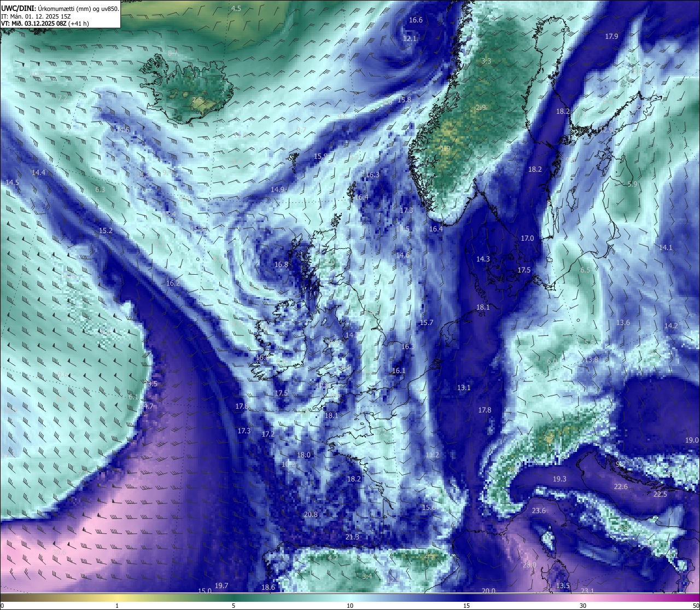Click the map value "15.7"
Image resolution: width=700 pixels, height=610 pixels.
coord(427,323)
